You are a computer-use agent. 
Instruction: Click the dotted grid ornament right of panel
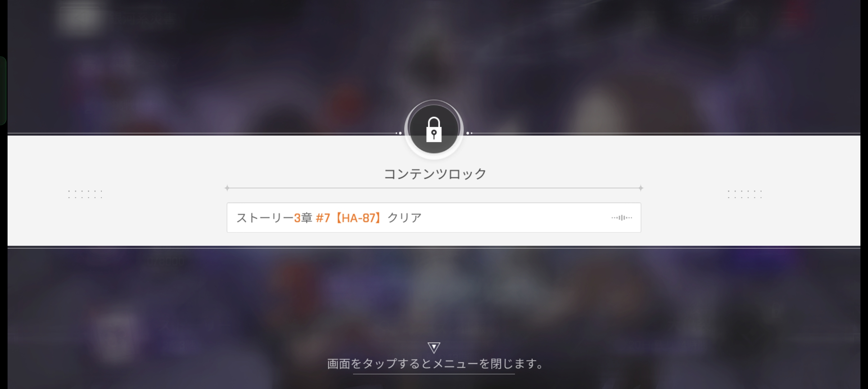(745, 194)
